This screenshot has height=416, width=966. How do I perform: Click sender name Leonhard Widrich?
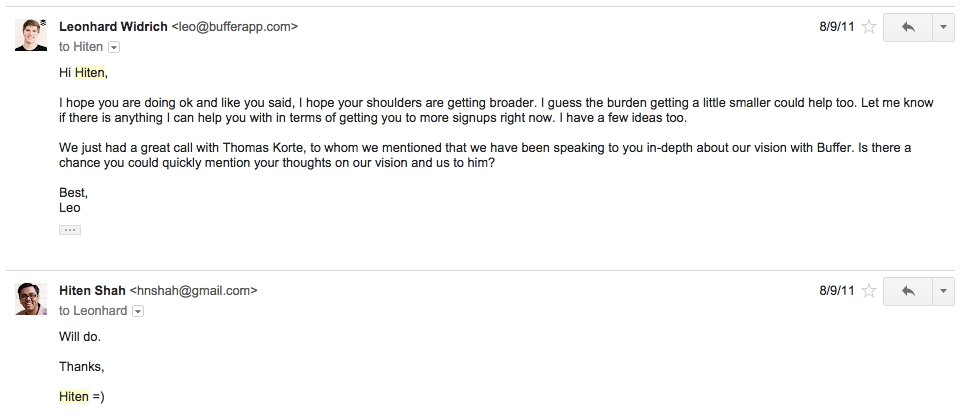click(113, 27)
